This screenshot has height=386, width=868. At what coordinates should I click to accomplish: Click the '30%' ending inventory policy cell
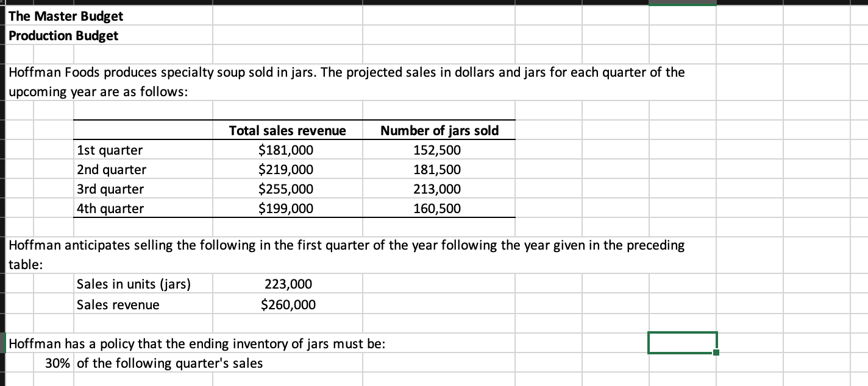coord(55,363)
